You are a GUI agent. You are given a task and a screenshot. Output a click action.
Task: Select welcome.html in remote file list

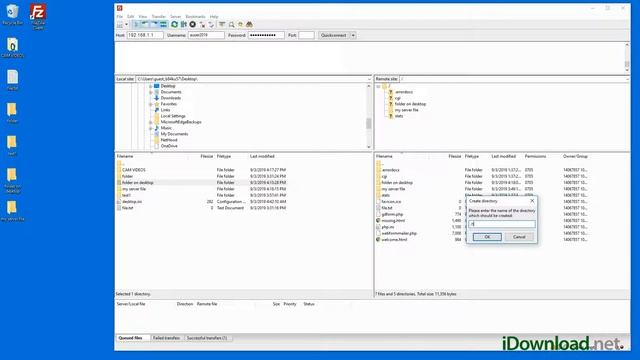point(394,240)
